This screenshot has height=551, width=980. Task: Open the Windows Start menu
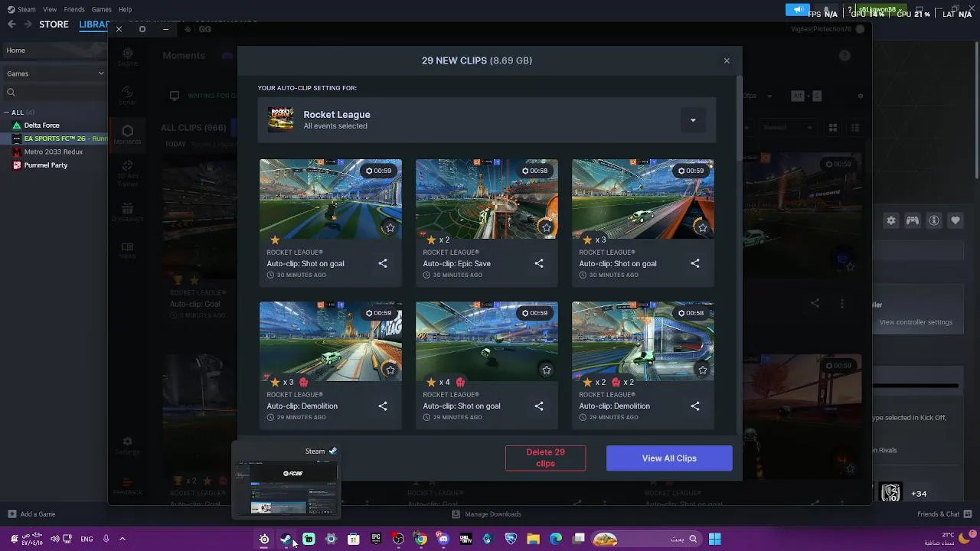714,539
